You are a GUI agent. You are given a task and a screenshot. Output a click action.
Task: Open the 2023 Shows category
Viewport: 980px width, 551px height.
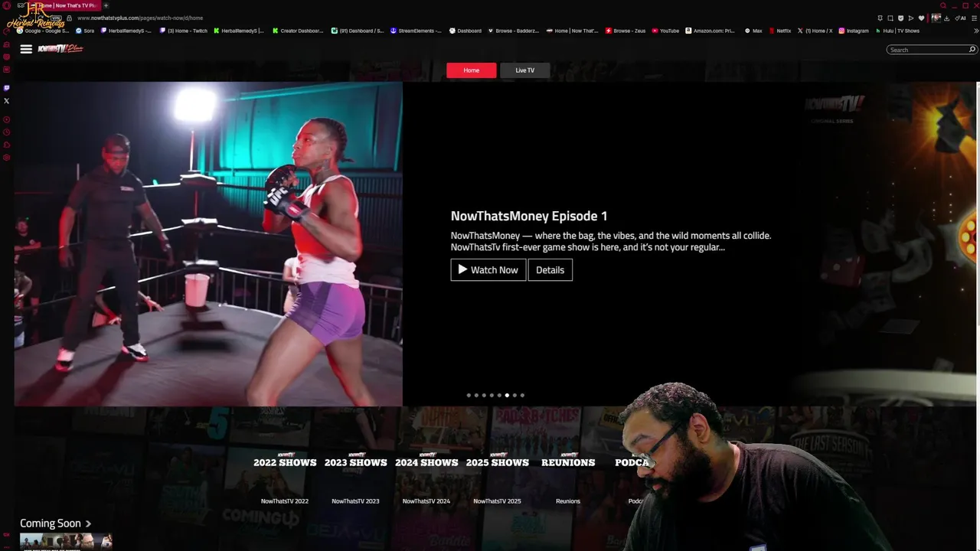(356, 462)
